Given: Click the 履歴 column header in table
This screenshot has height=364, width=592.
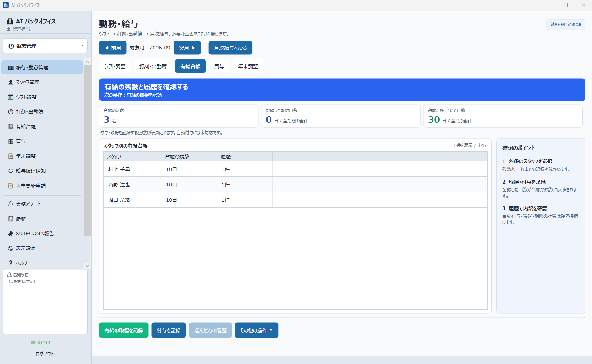Looking at the screenshot, I should (245, 156).
